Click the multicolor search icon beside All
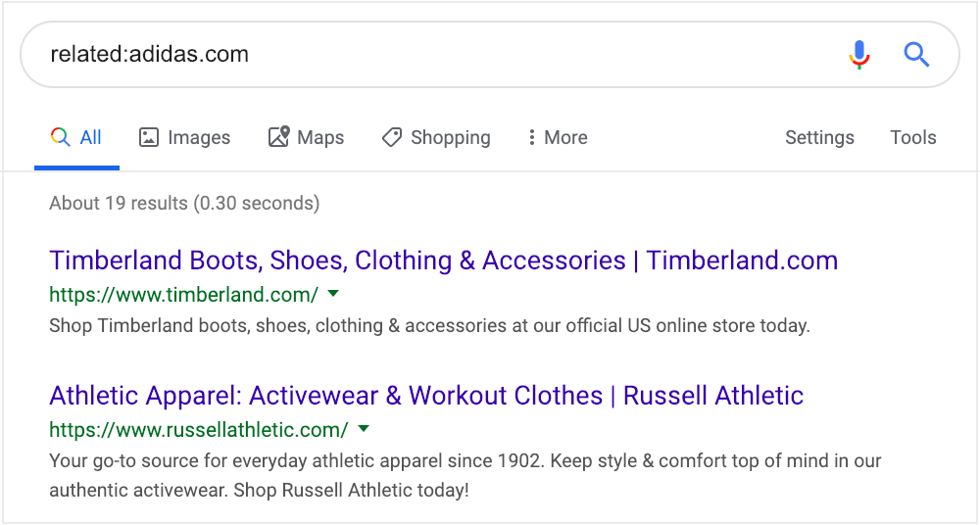This screenshot has width=980, height=525. pyautogui.click(x=60, y=137)
